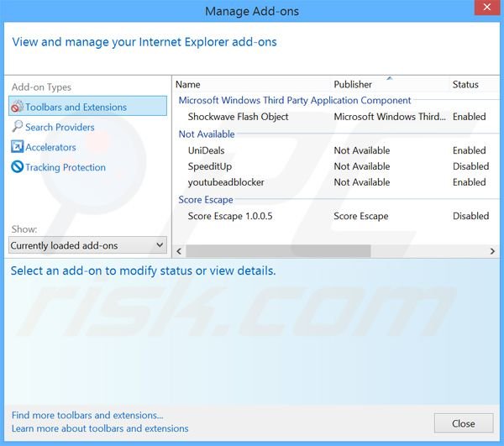504x446 pixels.
Task: Open Learn more about toolbars and extensions
Action: coord(100,428)
